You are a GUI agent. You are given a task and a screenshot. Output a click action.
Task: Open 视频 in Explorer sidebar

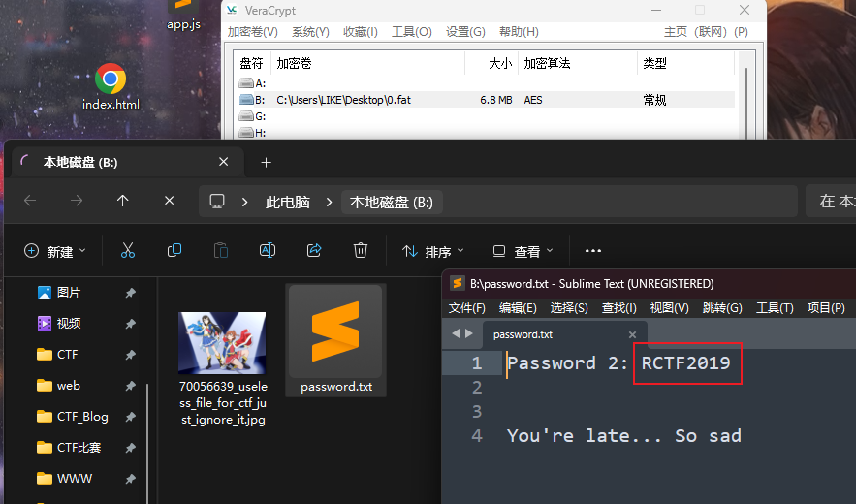(59, 324)
